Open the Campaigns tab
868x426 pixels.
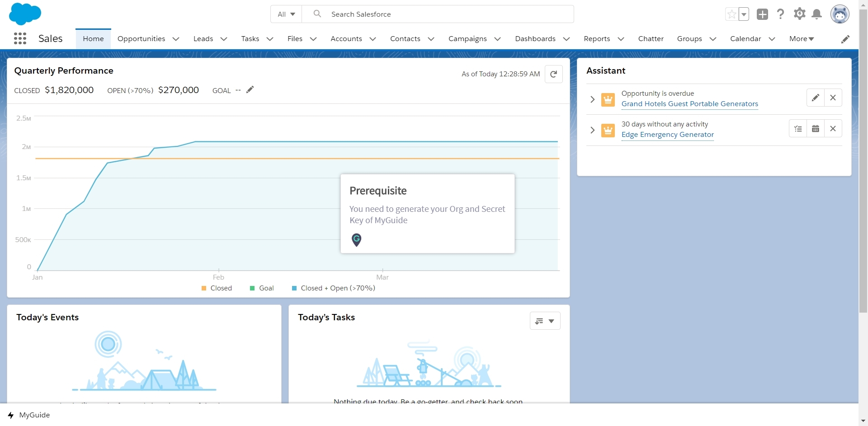pyautogui.click(x=467, y=39)
